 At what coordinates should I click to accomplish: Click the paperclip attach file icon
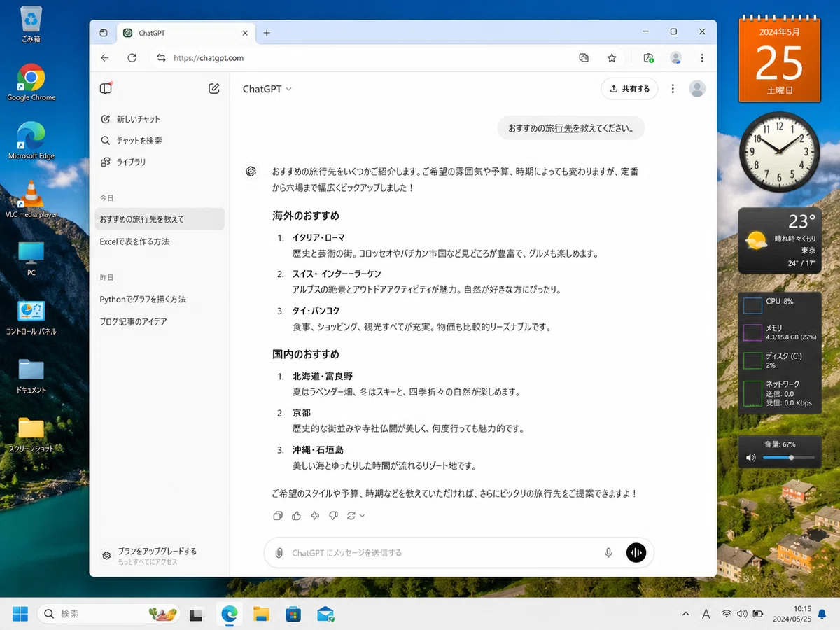(x=279, y=553)
